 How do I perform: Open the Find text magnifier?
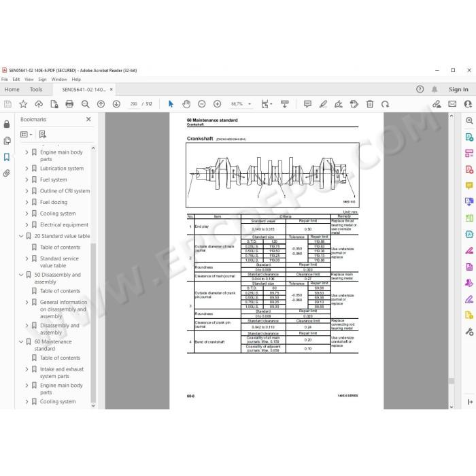pyautogui.click(x=85, y=104)
